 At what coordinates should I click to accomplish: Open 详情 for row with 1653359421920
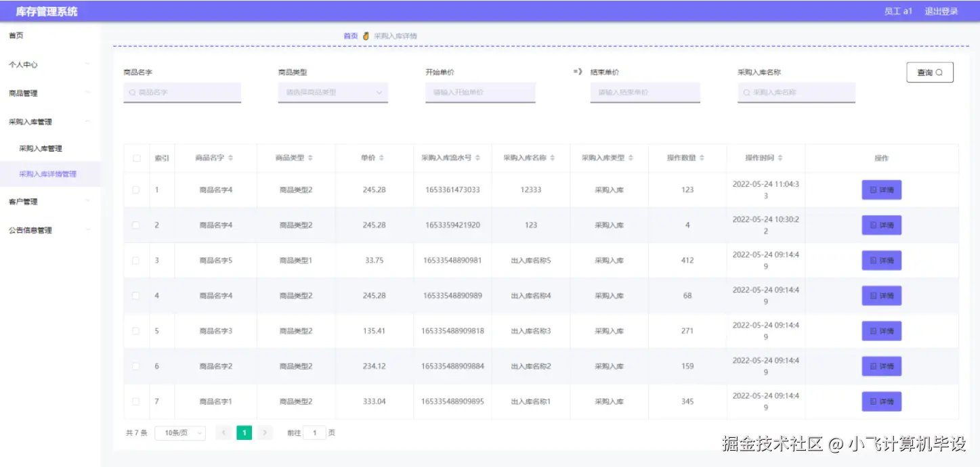881,225
